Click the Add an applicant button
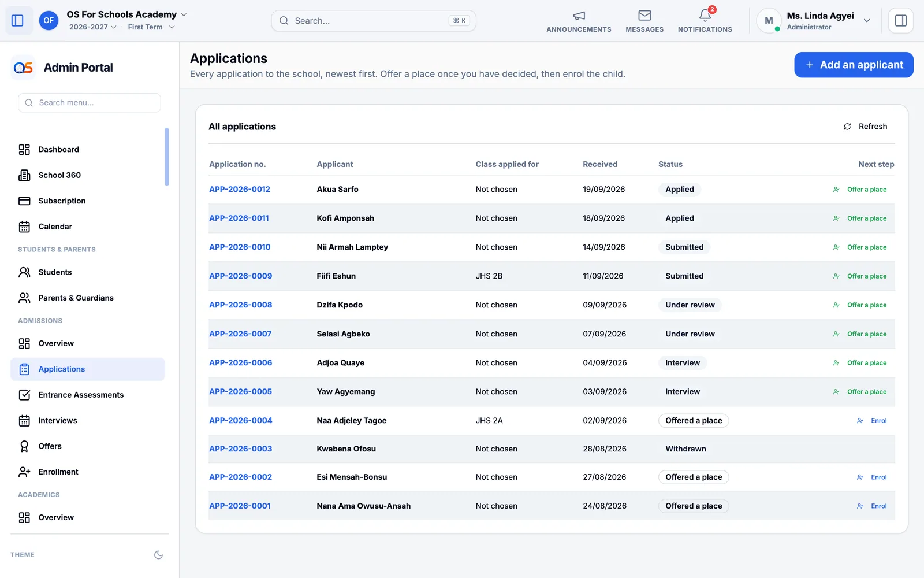 (854, 65)
